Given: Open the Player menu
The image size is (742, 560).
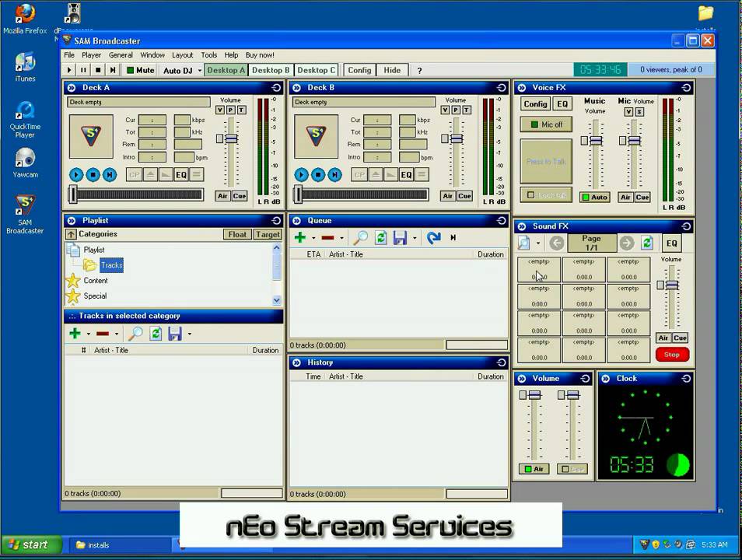Looking at the screenshot, I should coord(91,55).
